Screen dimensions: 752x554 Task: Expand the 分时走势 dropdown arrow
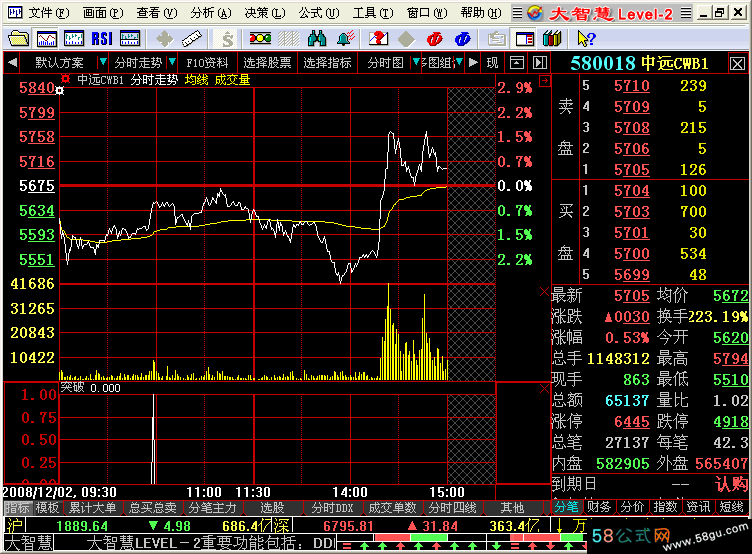pyautogui.click(x=172, y=62)
